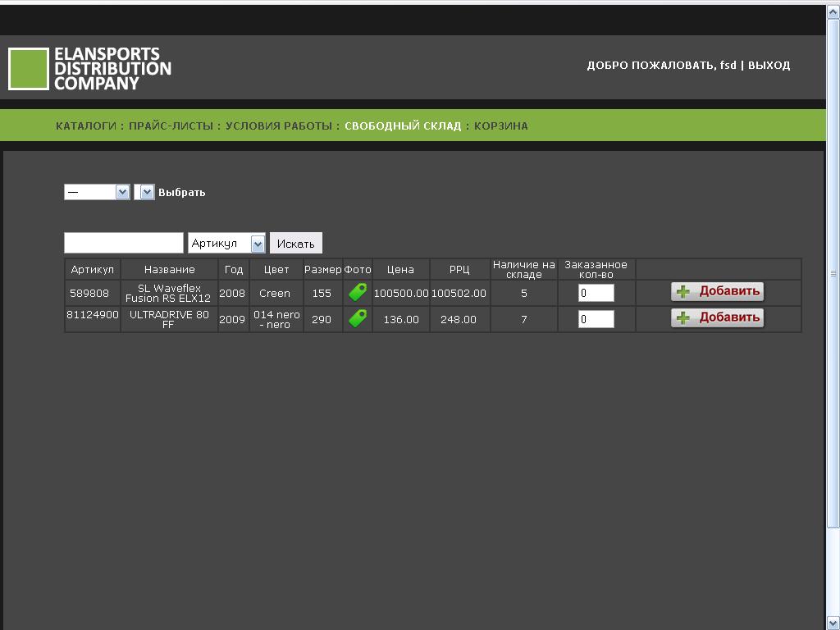Open the УСЛОВИЯ РАБОТЫ menu item
840x630 pixels.
point(279,126)
